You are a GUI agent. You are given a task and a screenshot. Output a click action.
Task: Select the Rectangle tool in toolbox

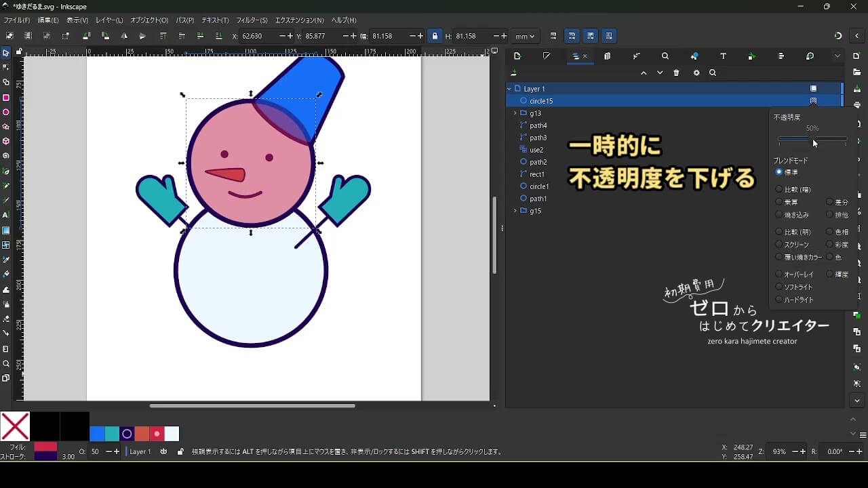6,98
